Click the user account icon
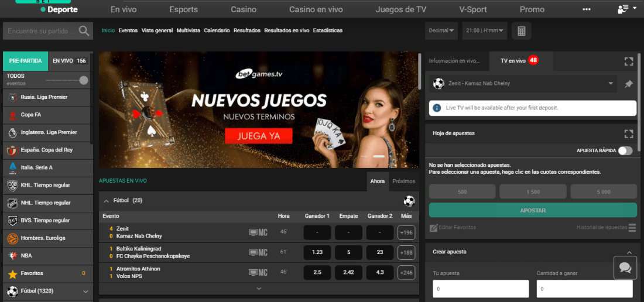This screenshot has height=302, width=644. click(623, 9)
